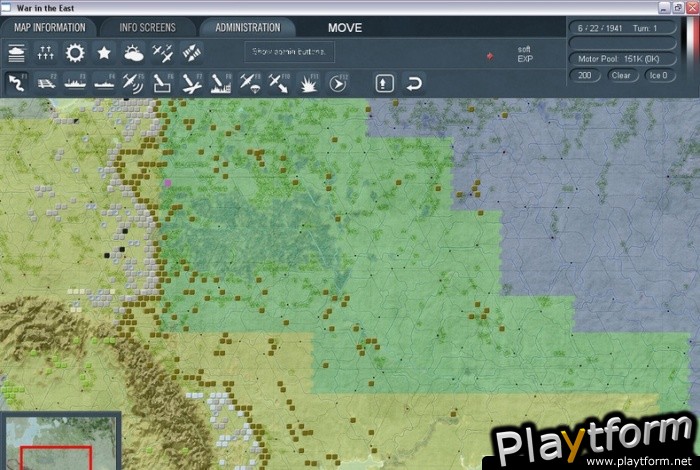Open the MAP INFORMATION tab
Screen dimensions: 700x470
click(x=50, y=28)
